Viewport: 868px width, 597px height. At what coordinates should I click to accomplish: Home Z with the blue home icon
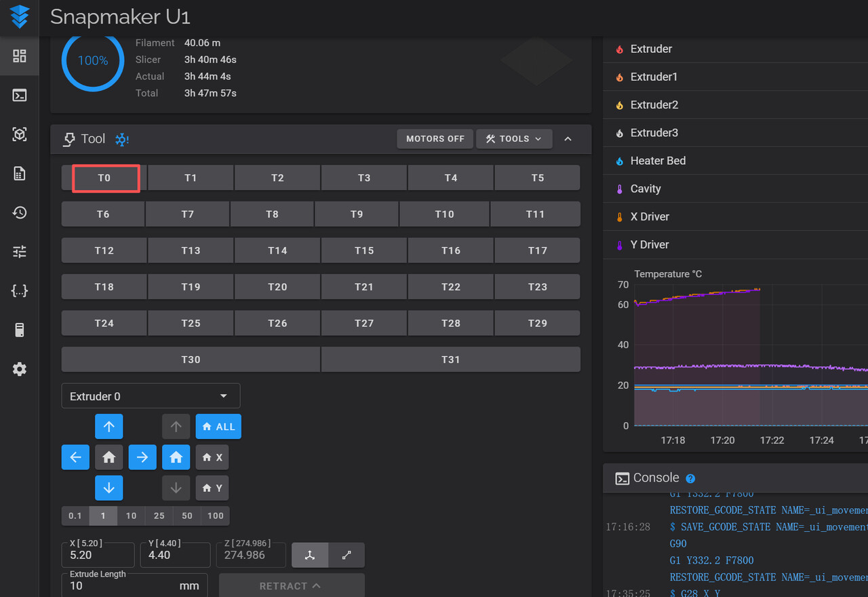pos(176,457)
